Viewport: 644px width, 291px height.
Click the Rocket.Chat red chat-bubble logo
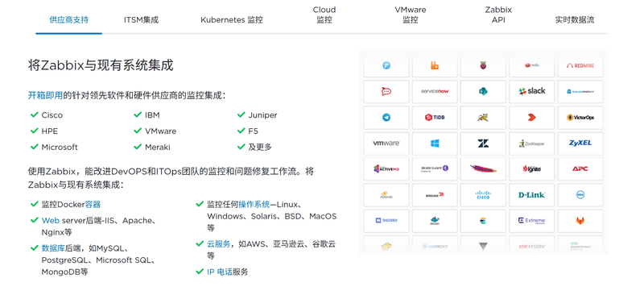pyautogui.click(x=386, y=91)
